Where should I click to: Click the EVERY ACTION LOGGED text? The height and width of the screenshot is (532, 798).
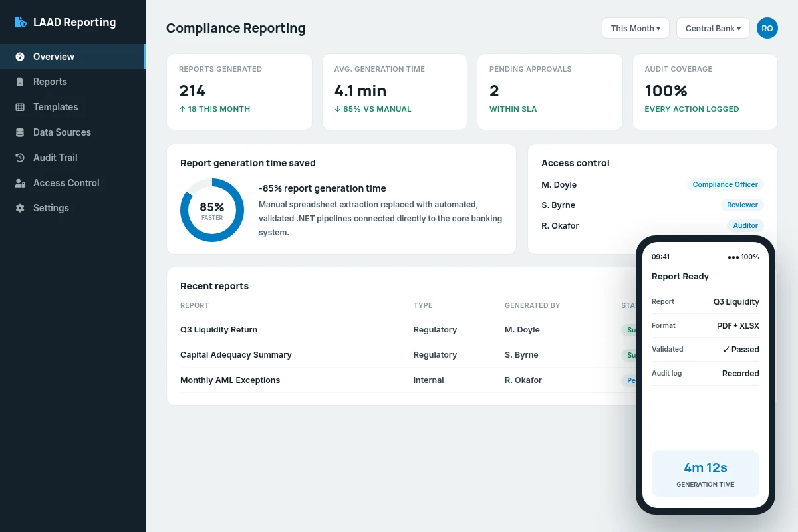click(692, 109)
